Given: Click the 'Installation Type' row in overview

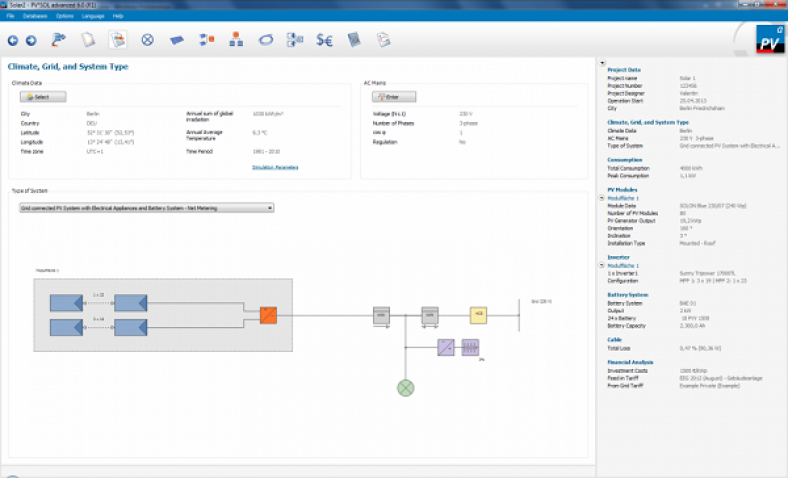Looking at the screenshot, I should (x=661, y=243).
